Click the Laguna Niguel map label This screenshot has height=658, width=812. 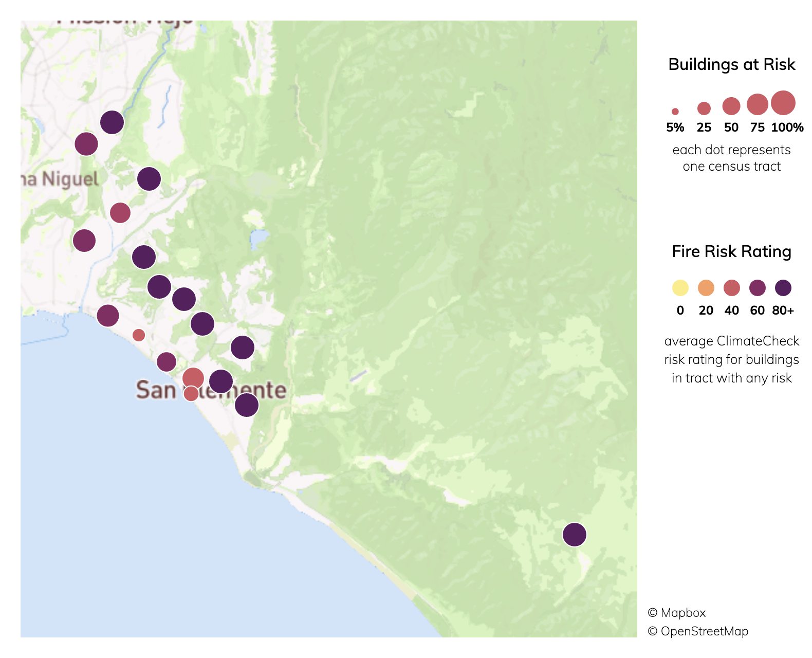click(x=60, y=179)
